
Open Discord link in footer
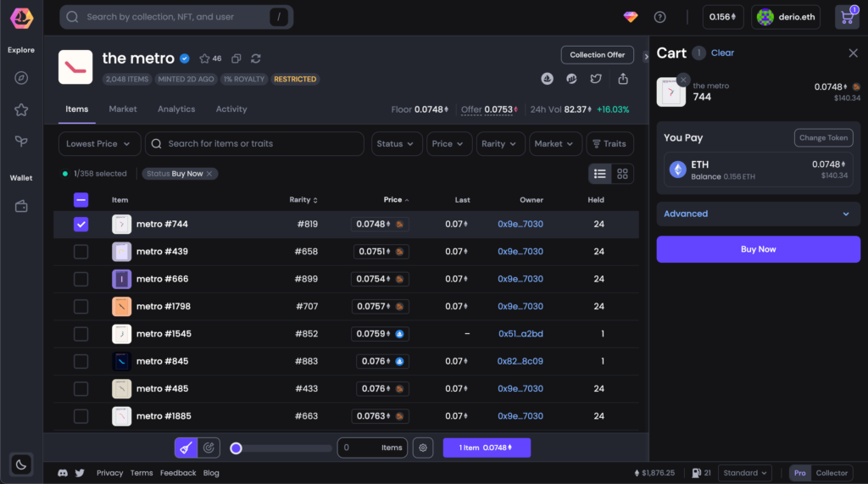(x=63, y=473)
